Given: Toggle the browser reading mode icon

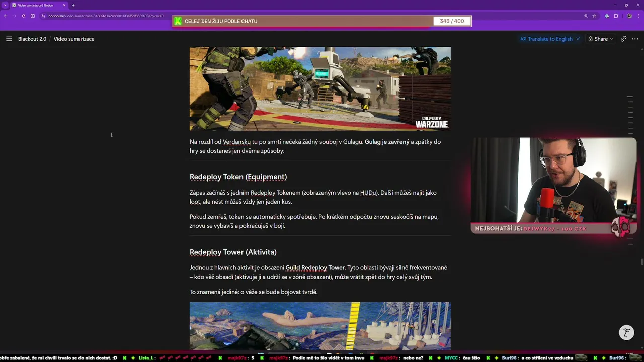Looking at the screenshot, I should [x=33, y=16].
